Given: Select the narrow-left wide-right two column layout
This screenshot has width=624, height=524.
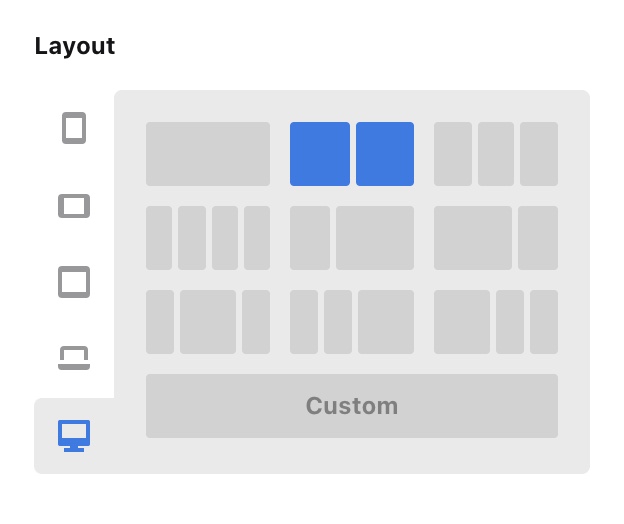Looking at the screenshot, I should [x=352, y=238].
